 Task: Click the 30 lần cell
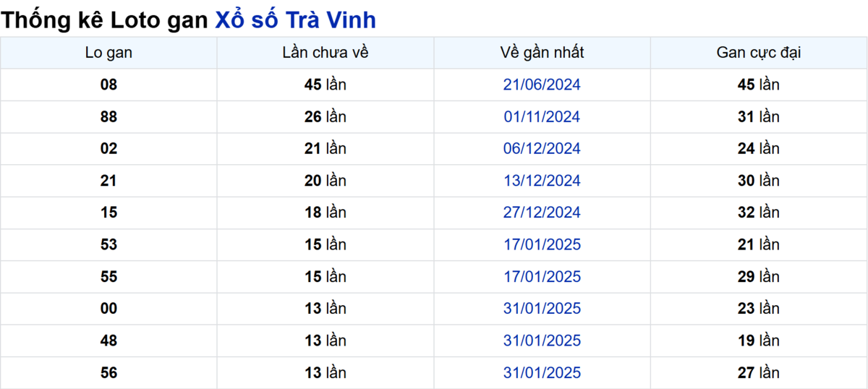pos(759,181)
